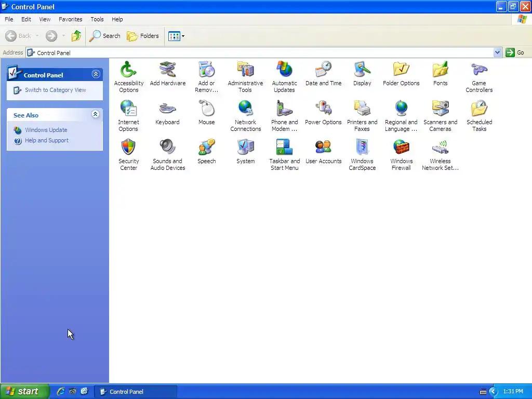Open the Windows Update link
The width and height of the screenshot is (532, 399).
click(46, 130)
